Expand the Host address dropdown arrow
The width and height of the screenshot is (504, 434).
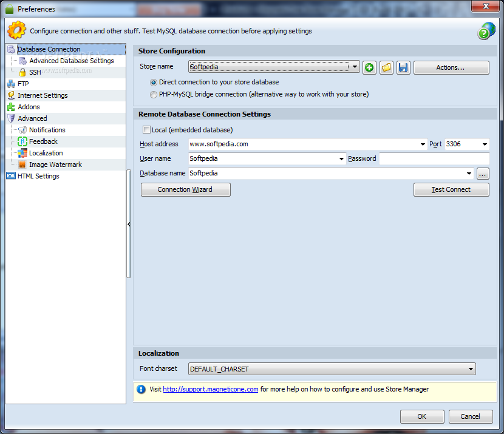tap(423, 144)
